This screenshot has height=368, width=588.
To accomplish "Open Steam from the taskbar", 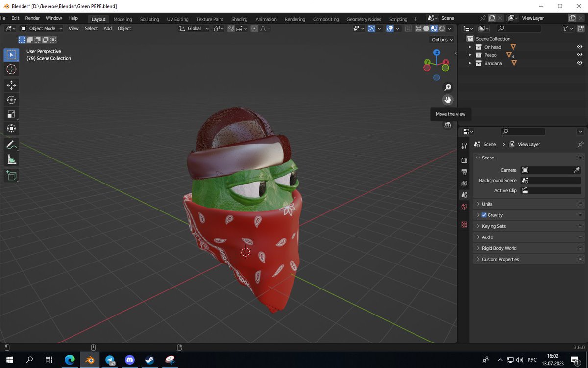I will click(149, 360).
